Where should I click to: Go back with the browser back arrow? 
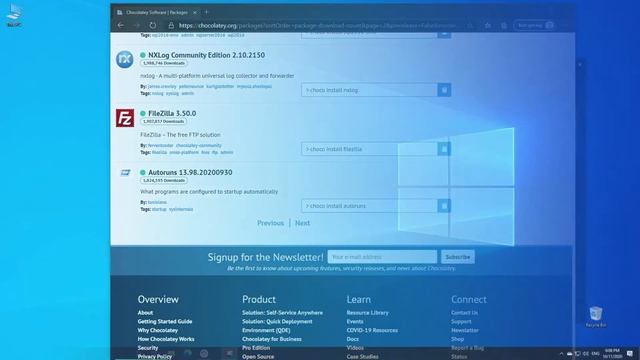pos(121,25)
